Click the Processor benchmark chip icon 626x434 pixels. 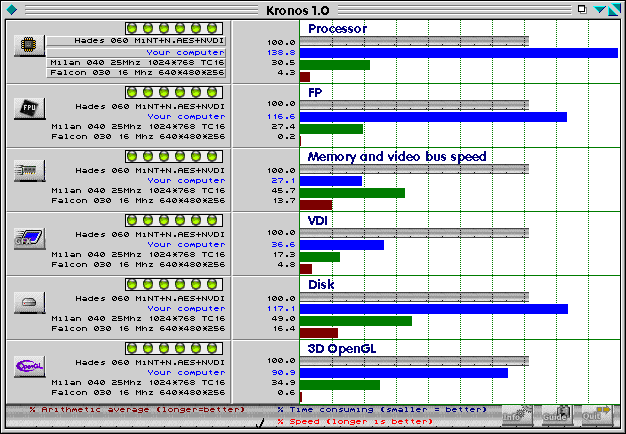(29, 45)
